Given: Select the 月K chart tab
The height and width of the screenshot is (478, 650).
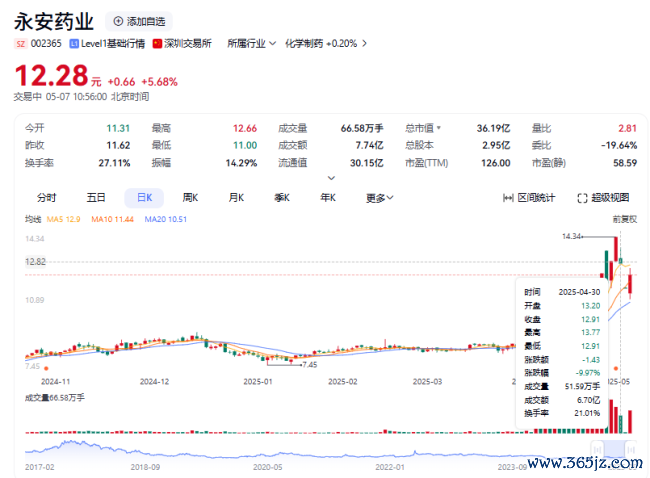Looking at the screenshot, I should [x=236, y=198].
